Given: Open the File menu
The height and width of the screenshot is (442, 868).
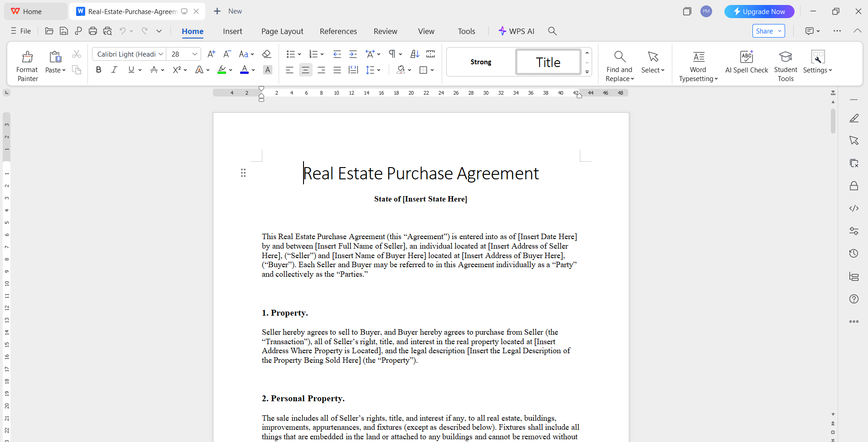Looking at the screenshot, I should pyautogui.click(x=21, y=31).
